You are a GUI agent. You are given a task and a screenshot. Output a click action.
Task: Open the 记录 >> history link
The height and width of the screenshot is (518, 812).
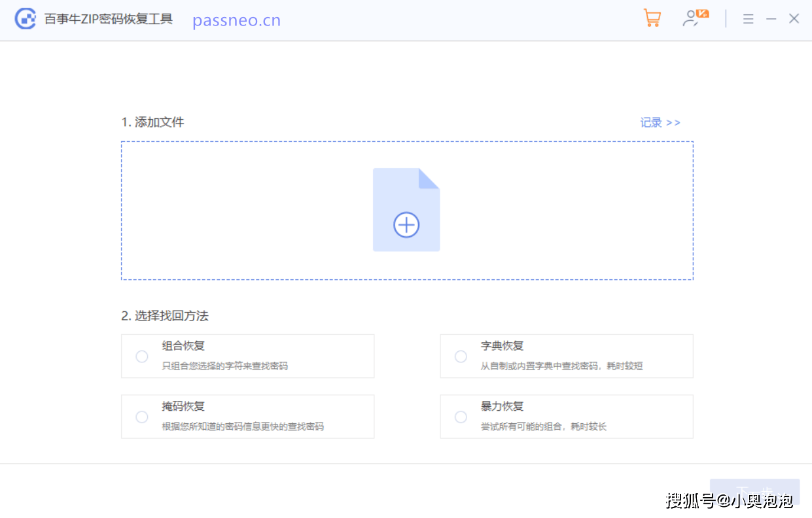[660, 123]
